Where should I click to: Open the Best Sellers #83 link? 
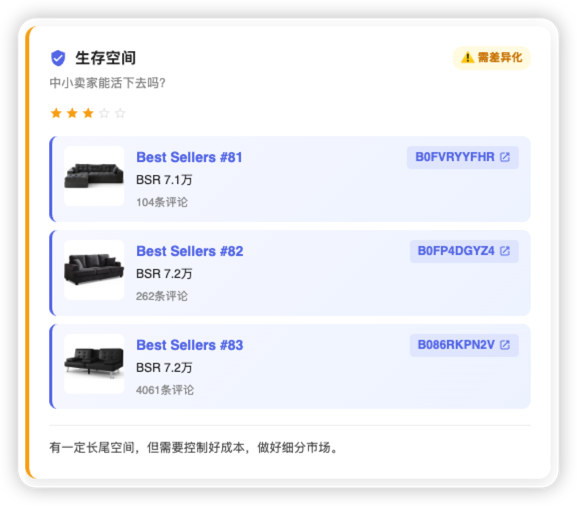(190, 345)
